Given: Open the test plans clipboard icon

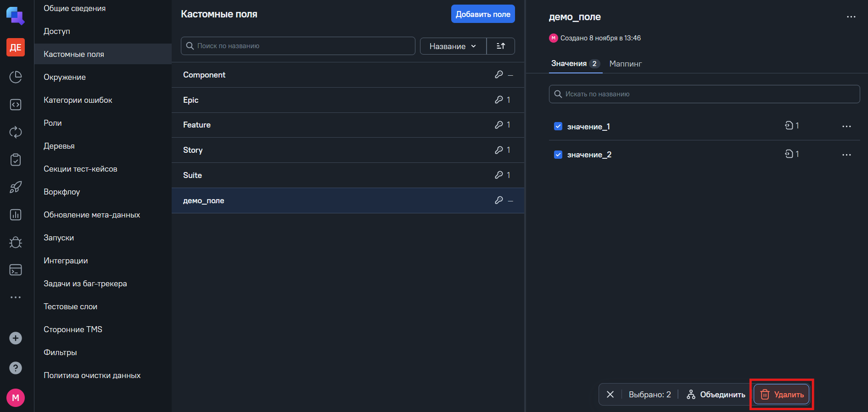Looking at the screenshot, I should tap(16, 160).
